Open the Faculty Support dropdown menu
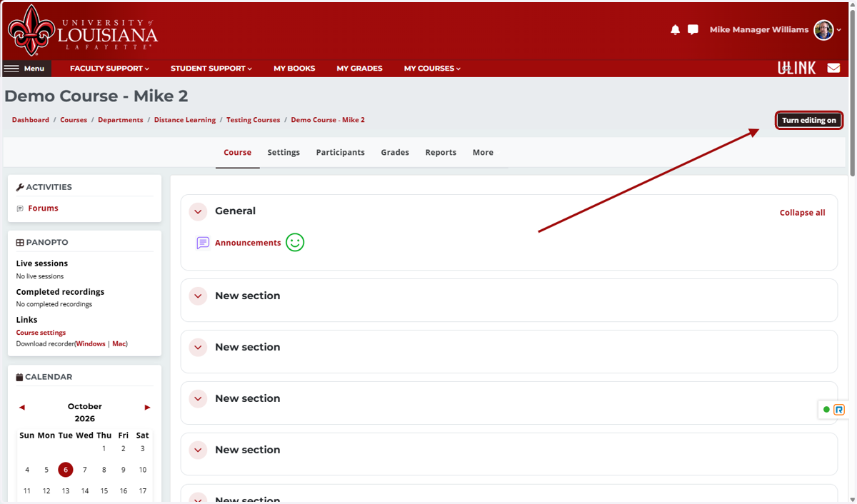The image size is (857, 504). [x=109, y=69]
